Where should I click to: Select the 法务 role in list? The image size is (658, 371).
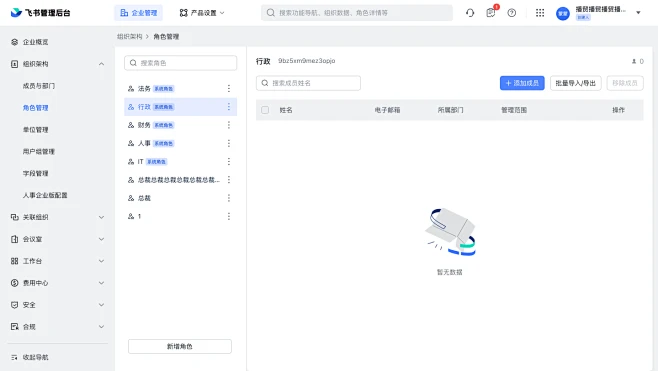pos(180,89)
